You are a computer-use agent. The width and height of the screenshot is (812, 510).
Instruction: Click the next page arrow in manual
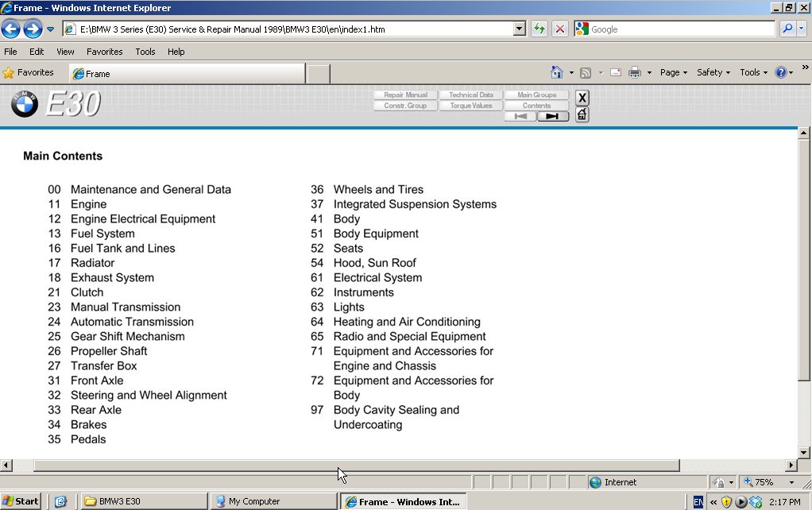(x=553, y=116)
